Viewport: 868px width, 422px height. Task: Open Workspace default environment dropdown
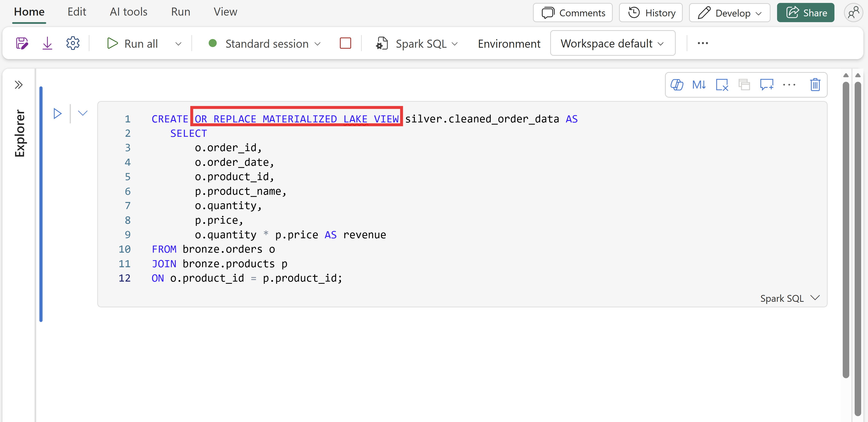612,44
